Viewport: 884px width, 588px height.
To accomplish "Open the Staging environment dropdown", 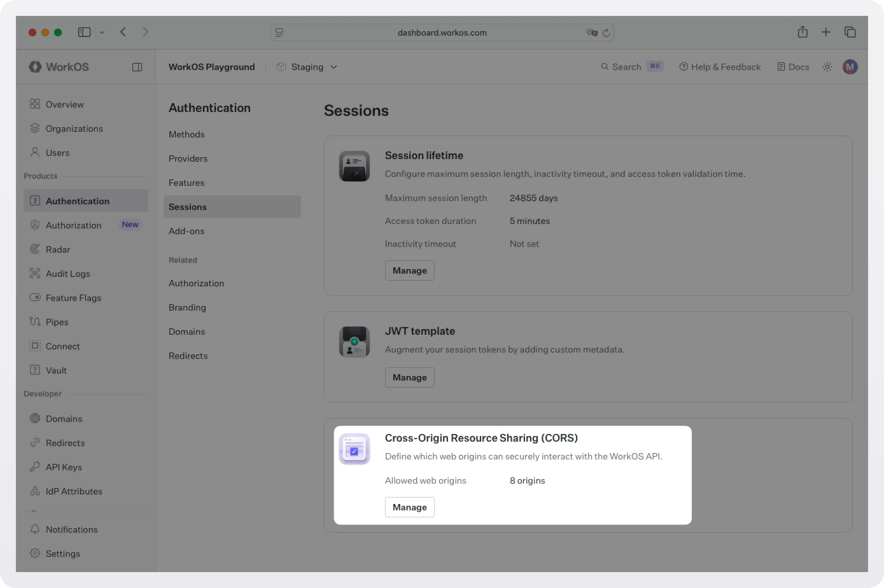I will [x=306, y=67].
